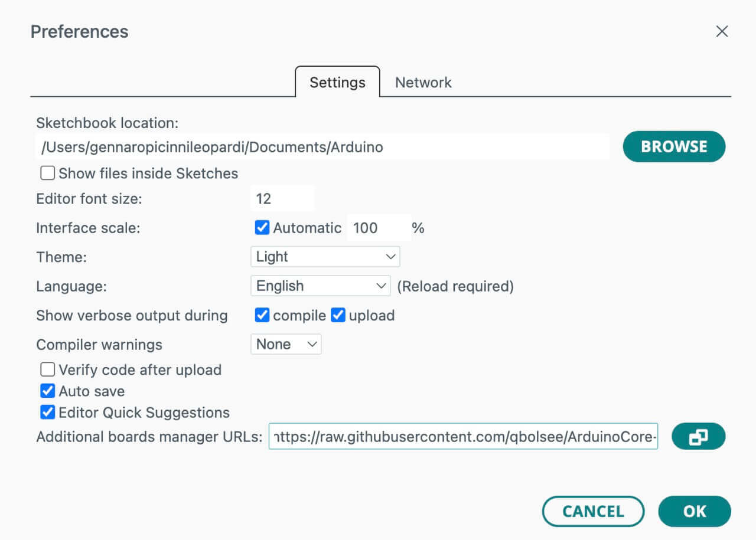Click the interface scale percentage field
756x540 pixels.
coord(379,227)
